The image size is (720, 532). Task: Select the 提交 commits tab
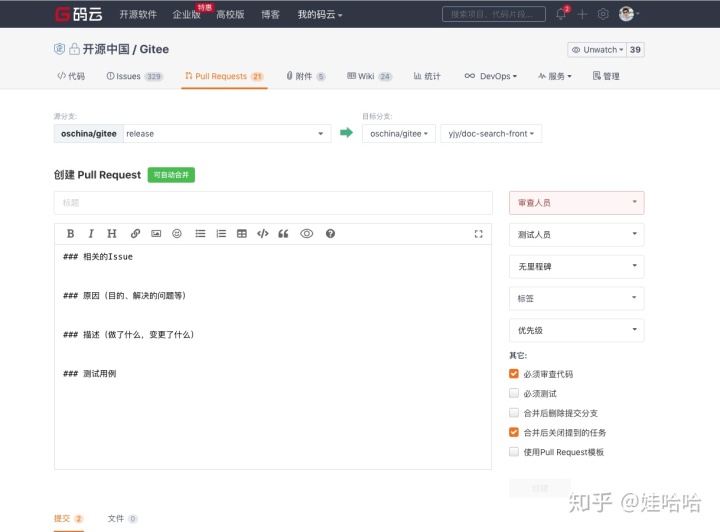point(68,519)
